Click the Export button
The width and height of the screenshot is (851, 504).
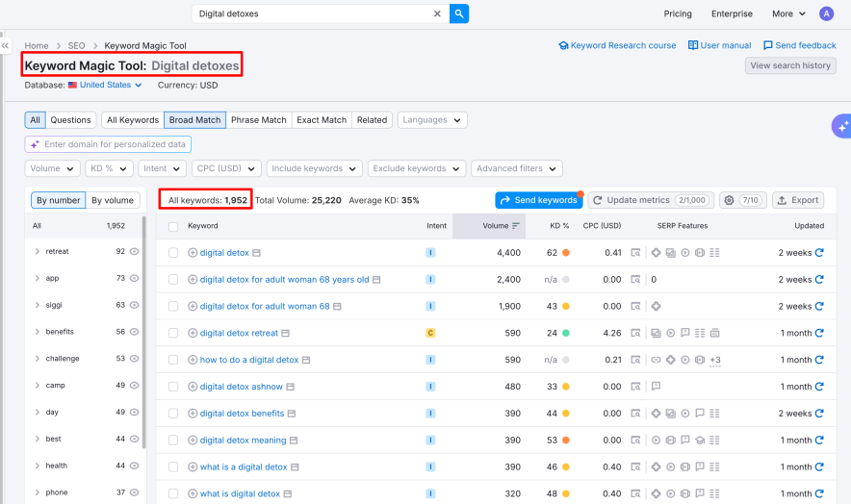(x=798, y=200)
